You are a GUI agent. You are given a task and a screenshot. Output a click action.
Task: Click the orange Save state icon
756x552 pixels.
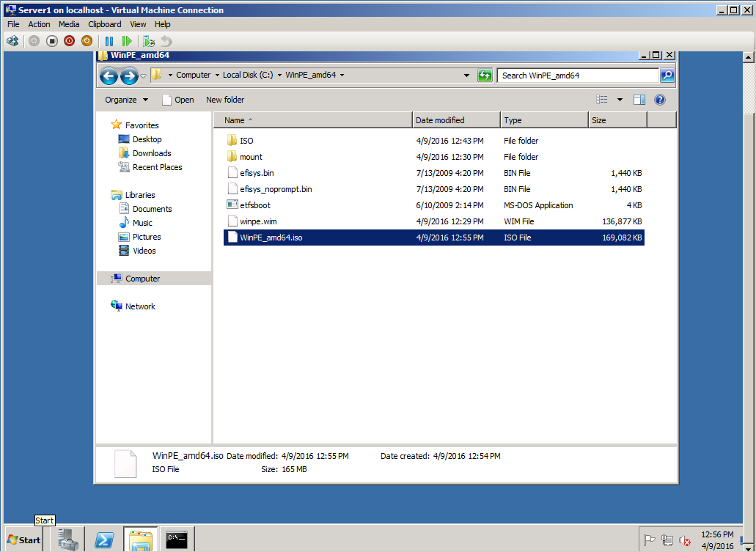point(87,41)
